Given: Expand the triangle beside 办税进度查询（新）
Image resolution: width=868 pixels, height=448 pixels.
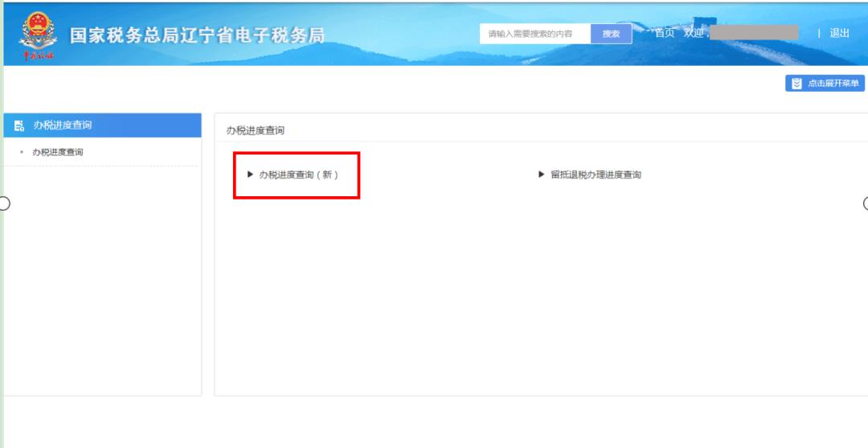Looking at the screenshot, I should tap(250, 175).
